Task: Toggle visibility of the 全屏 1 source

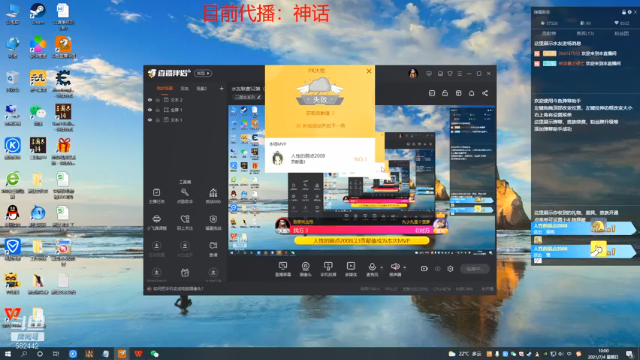Action: tap(150, 110)
